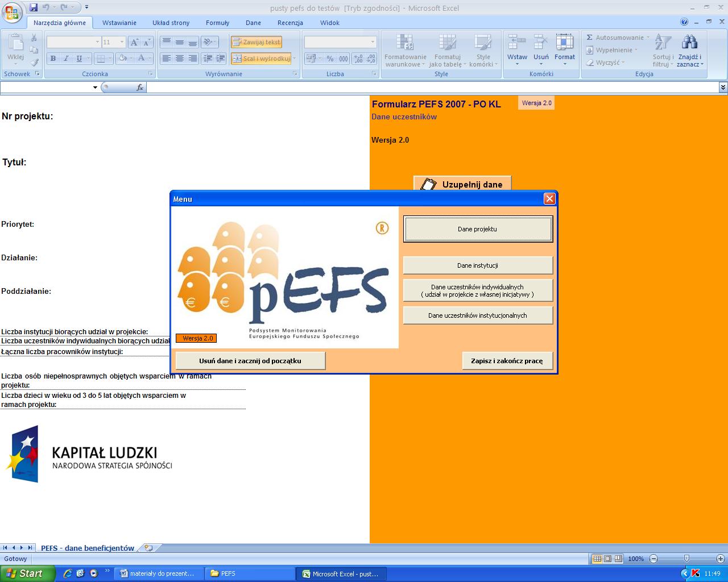Open Style komórki gallery

click(483, 50)
